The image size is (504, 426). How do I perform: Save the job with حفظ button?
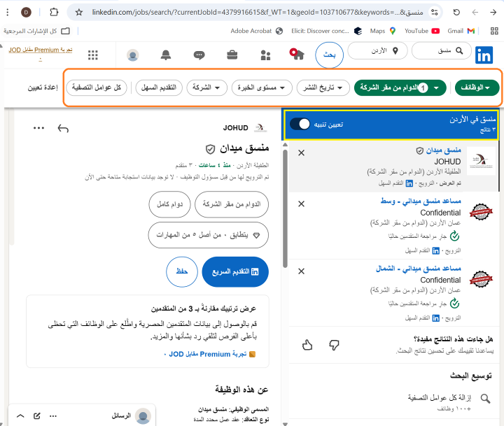coord(181,272)
